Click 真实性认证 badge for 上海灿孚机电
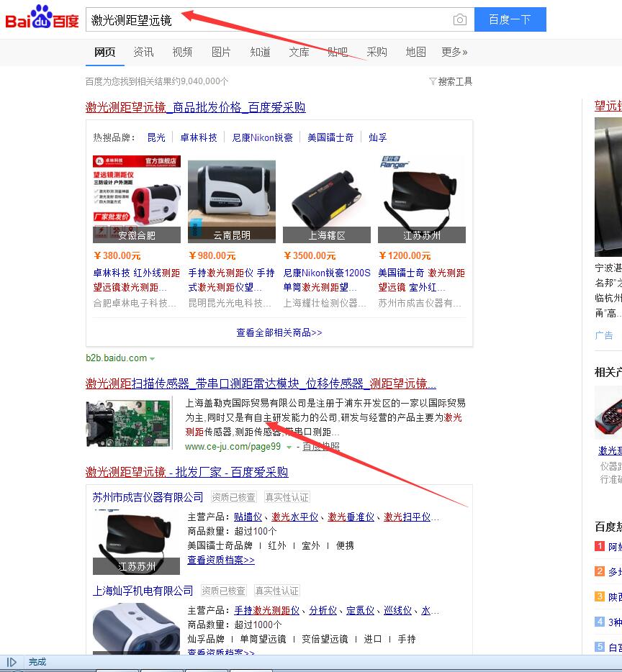 (276, 591)
